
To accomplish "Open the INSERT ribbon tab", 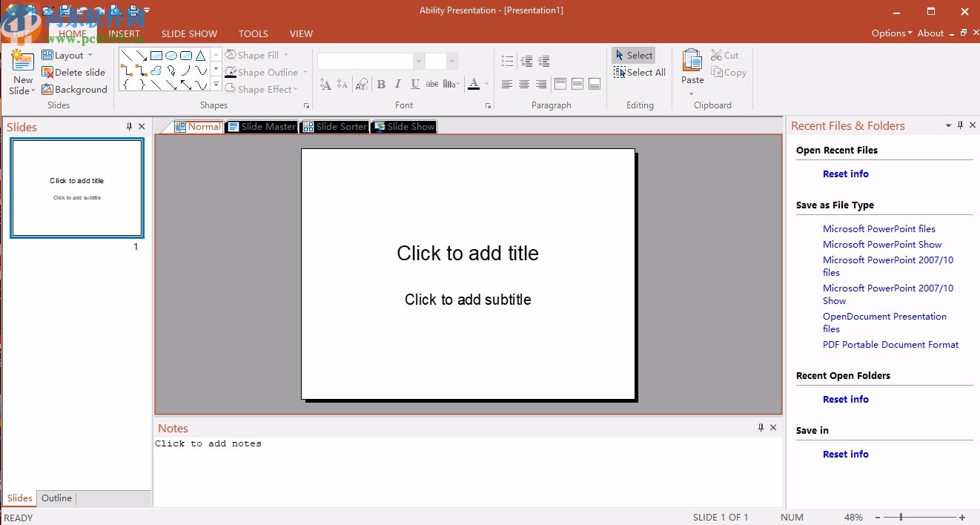I will coord(124,33).
